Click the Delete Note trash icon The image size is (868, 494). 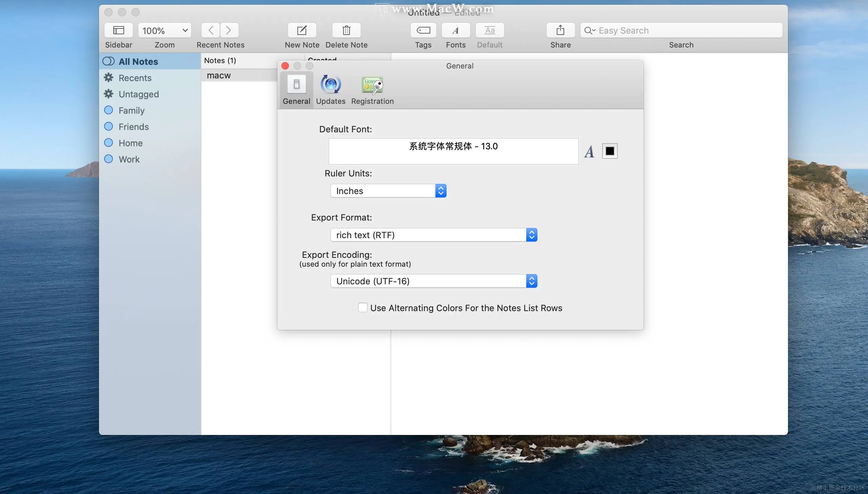[x=346, y=31]
